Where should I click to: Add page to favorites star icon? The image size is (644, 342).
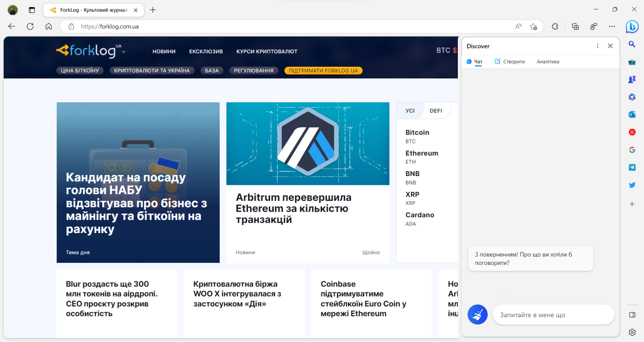click(533, 26)
